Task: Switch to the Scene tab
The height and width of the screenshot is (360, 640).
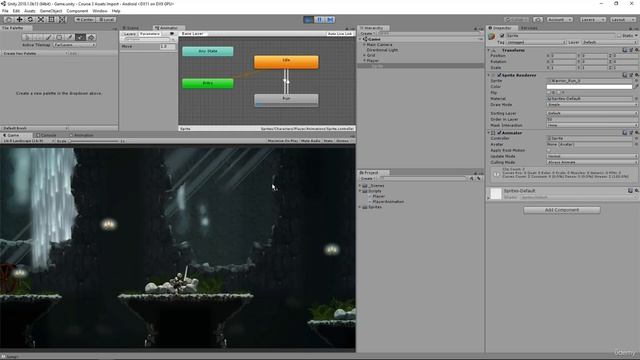Action: tap(131, 28)
